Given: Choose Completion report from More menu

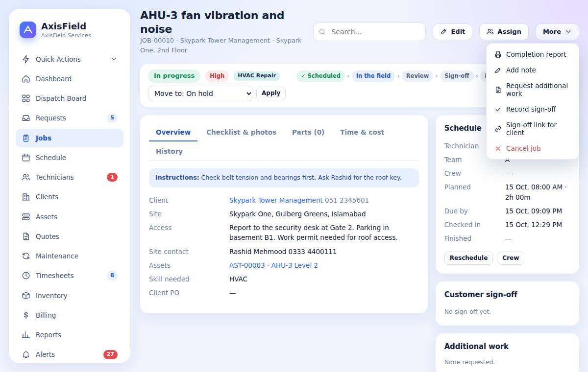Looking at the screenshot, I should point(533,54).
